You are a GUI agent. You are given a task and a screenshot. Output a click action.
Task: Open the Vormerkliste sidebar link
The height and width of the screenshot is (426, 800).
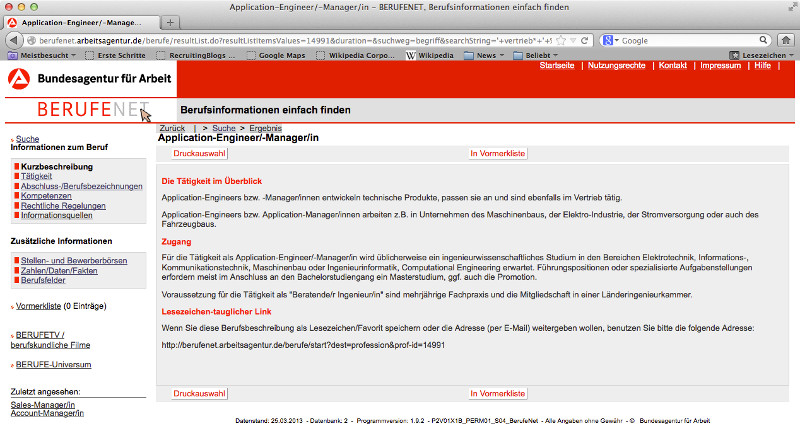tap(38, 306)
